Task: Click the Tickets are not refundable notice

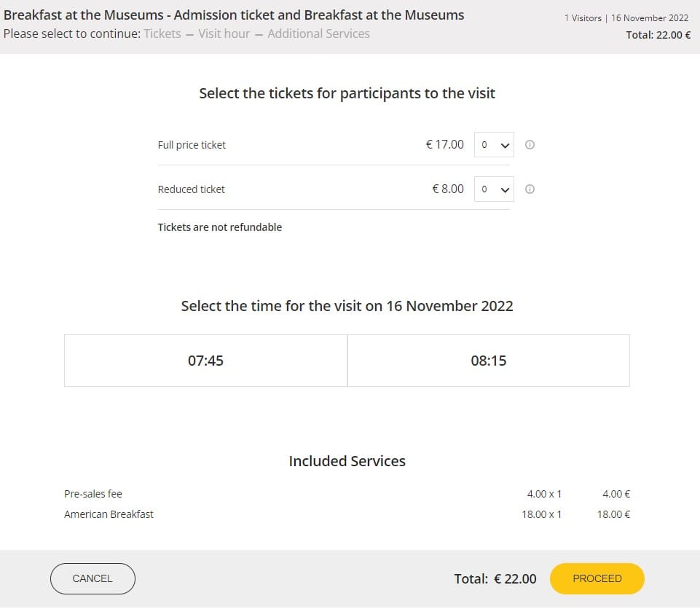Action: 219,227
